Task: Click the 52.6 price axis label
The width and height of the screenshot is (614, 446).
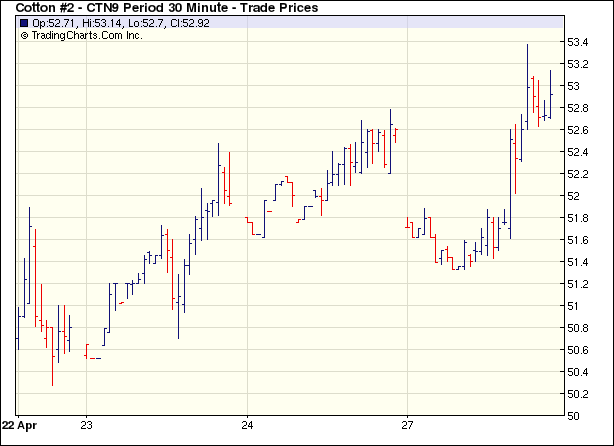Action: click(578, 130)
